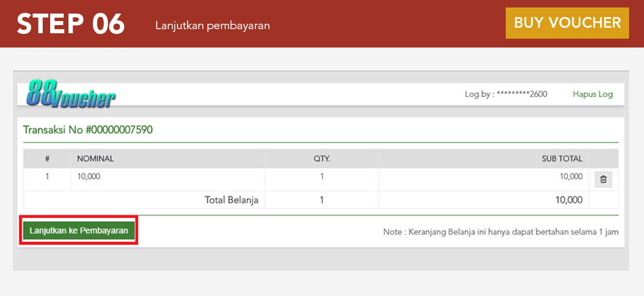The image size is (644, 296).
Task: Click the Keranjang Belanja note text
Action: 500,232
